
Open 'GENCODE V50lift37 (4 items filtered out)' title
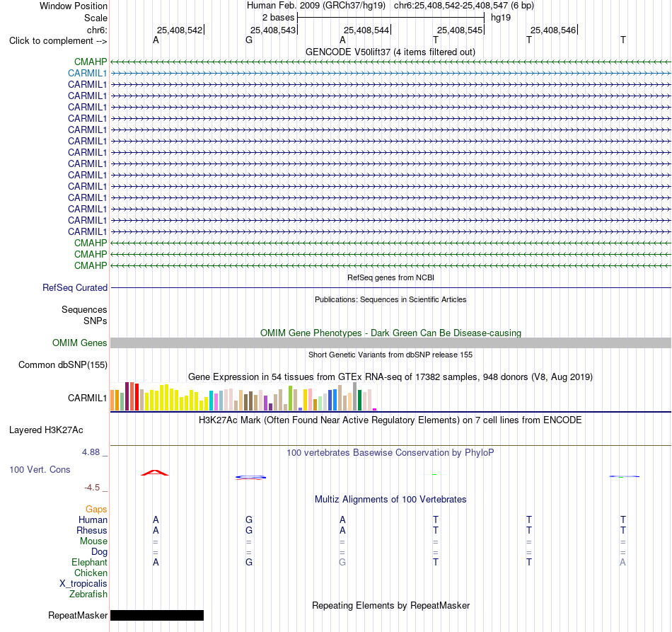390,52
